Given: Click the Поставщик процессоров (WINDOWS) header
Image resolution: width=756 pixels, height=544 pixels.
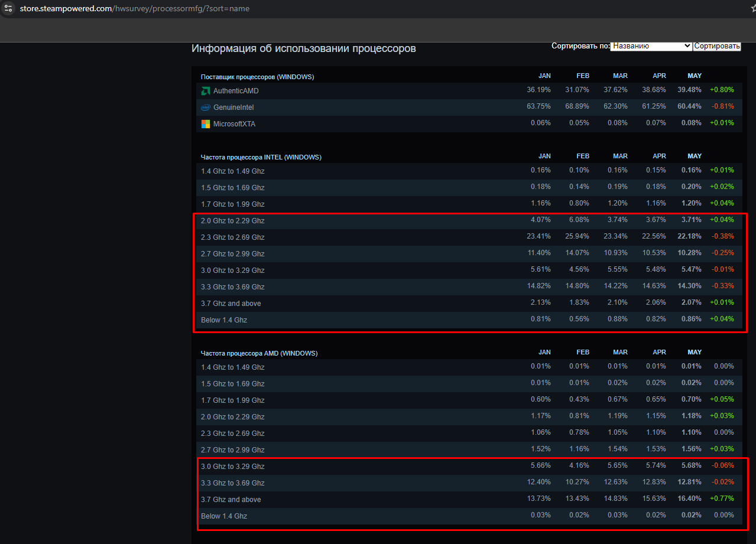Looking at the screenshot, I should (257, 77).
